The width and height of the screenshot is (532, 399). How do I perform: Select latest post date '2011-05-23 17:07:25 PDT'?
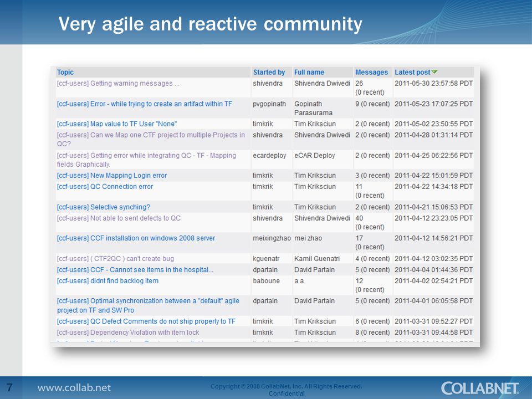coord(433,104)
